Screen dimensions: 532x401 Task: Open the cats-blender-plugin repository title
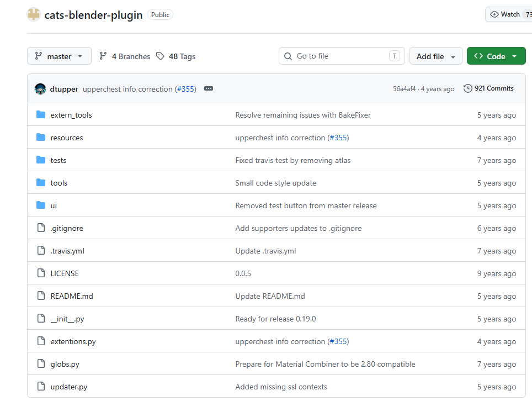click(93, 15)
